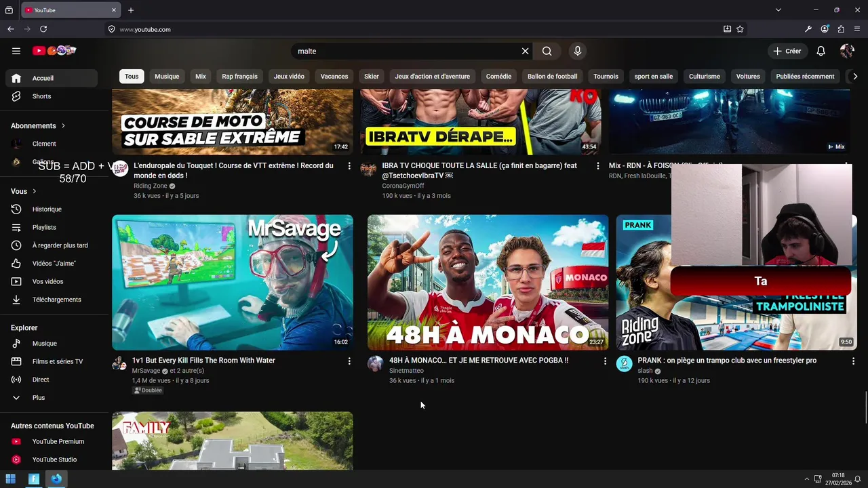Click the YouTube logo in the header
Screen dimensions: 868x488
tap(54, 51)
